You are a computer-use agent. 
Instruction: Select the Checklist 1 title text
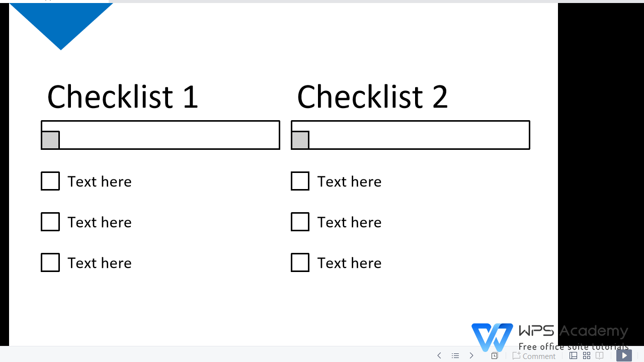(122, 97)
